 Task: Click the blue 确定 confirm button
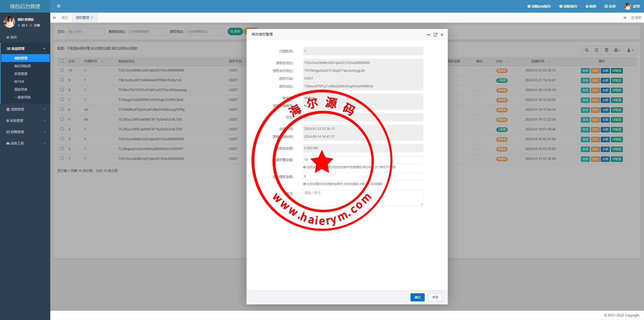point(417,297)
